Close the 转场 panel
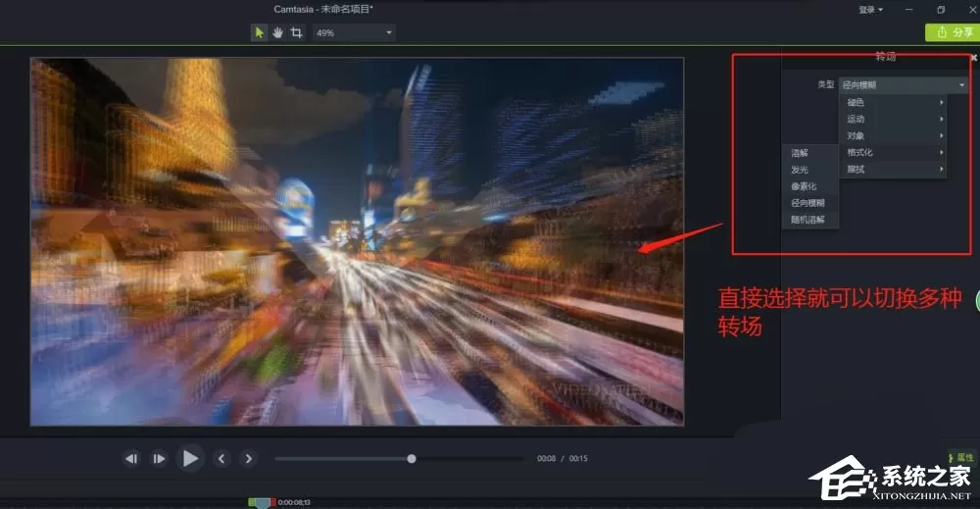Image resolution: width=980 pixels, height=509 pixels. [x=974, y=57]
